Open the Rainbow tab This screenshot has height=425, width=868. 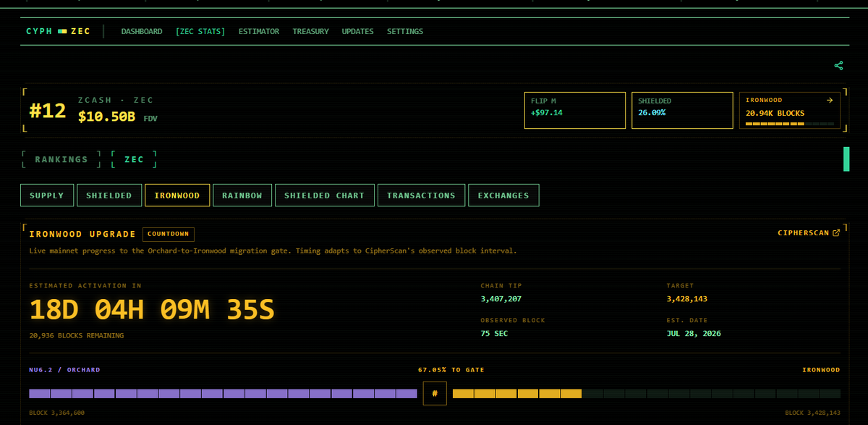[242, 195]
